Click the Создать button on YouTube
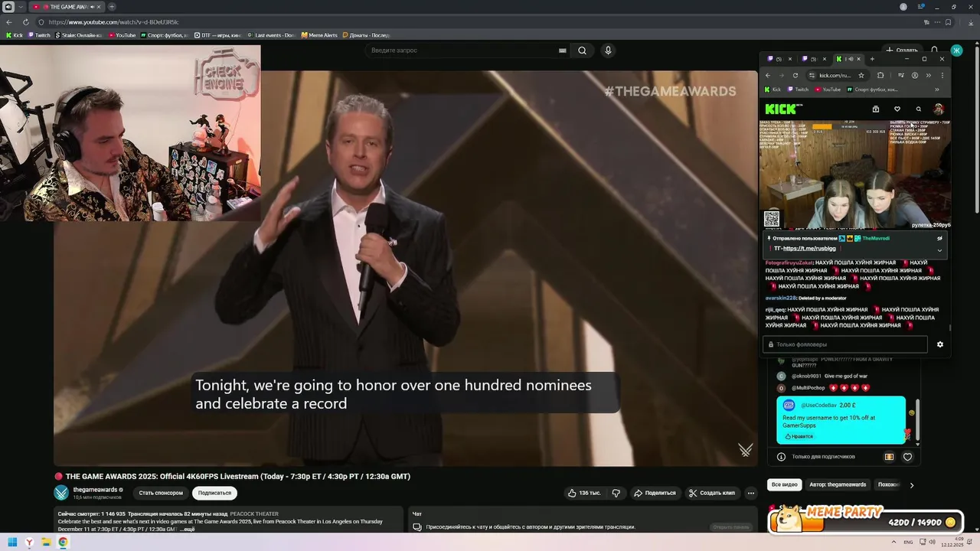This screenshot has width=980, height=551. 901,50
